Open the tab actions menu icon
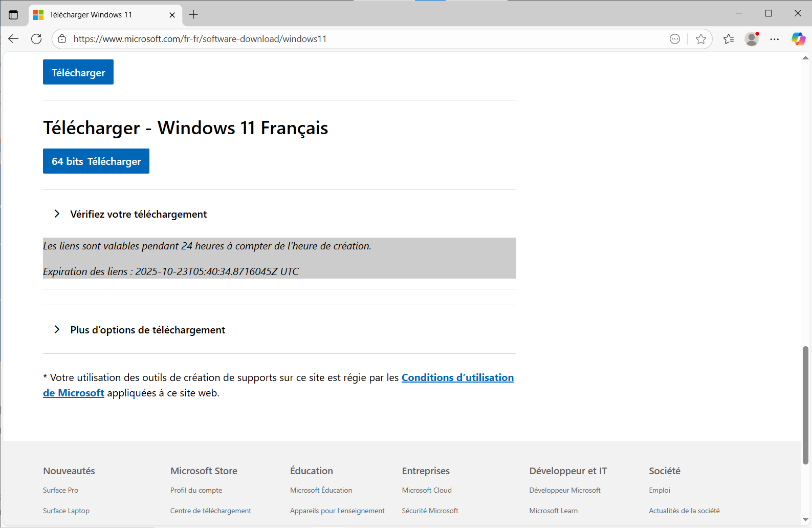 13,15
